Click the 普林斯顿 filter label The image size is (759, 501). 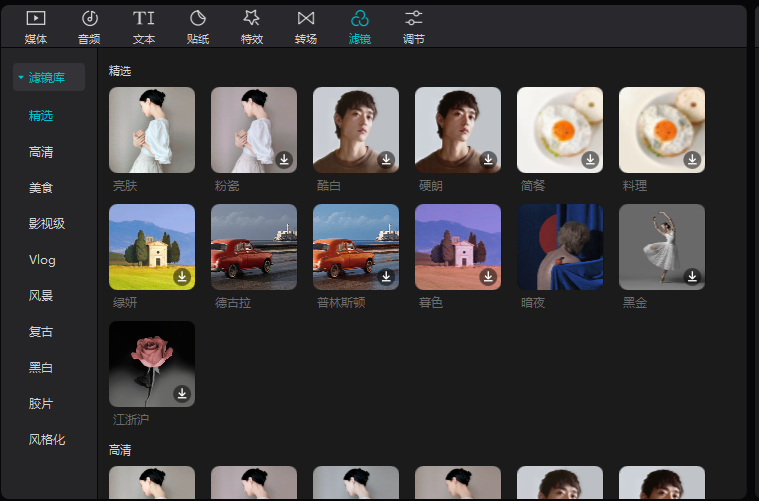pyautogui.click(x=341, y=303)
